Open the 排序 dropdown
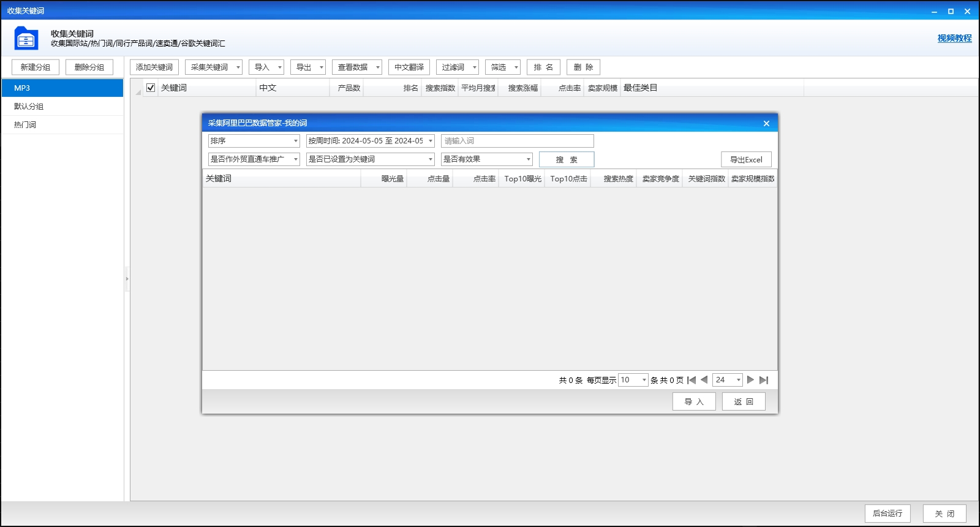980x527 pixels. 254,141
